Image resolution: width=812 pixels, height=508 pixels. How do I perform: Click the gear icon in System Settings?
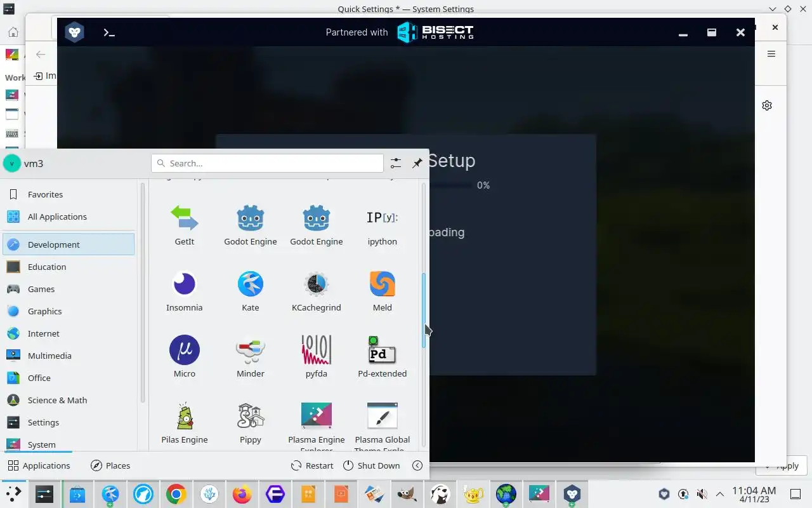767,105
